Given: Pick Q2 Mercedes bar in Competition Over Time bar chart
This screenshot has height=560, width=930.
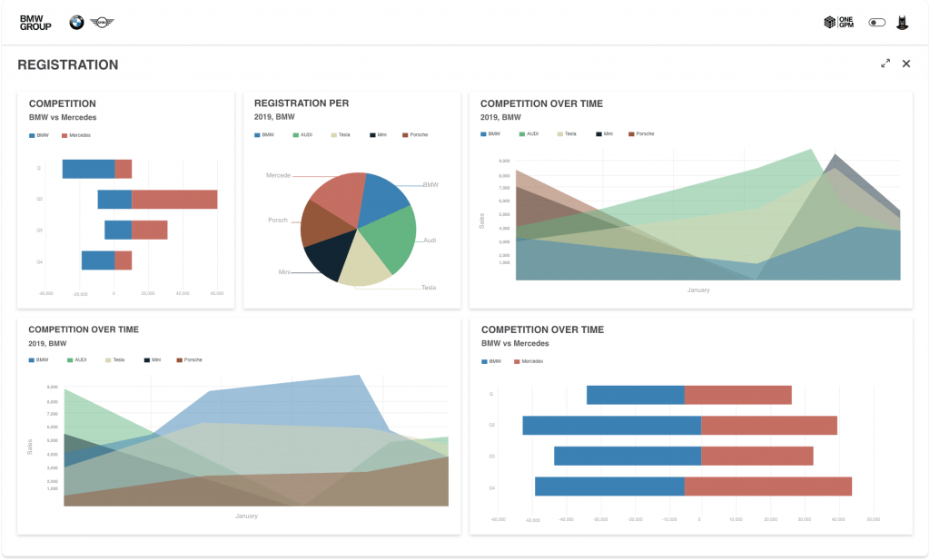Looking at the screenshot, I should coord(769,426).
